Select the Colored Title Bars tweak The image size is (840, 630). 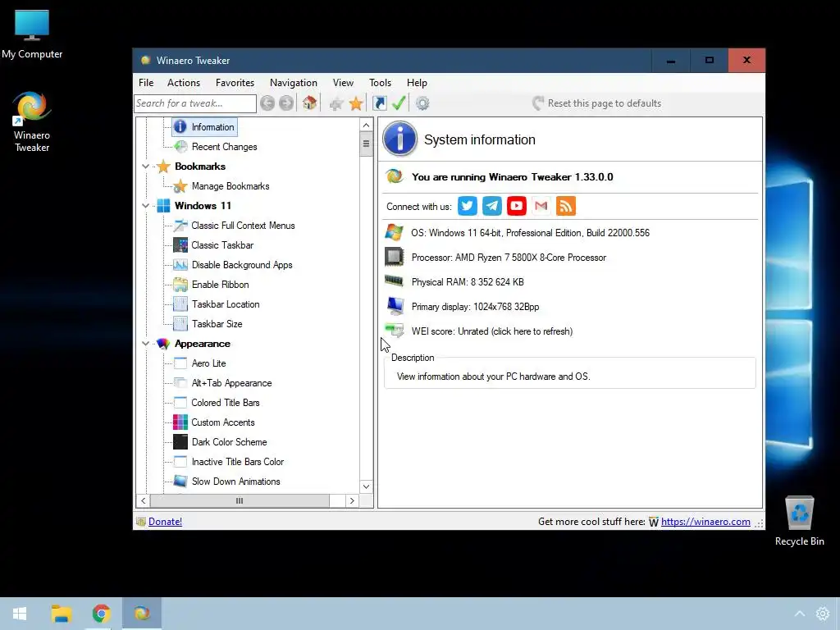point(217,402)
